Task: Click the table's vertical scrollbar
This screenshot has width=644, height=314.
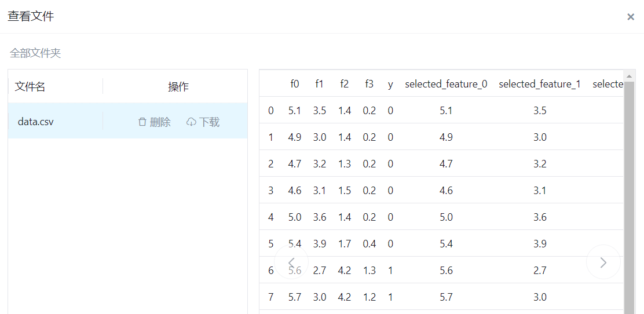Action: tap(630, 197)
